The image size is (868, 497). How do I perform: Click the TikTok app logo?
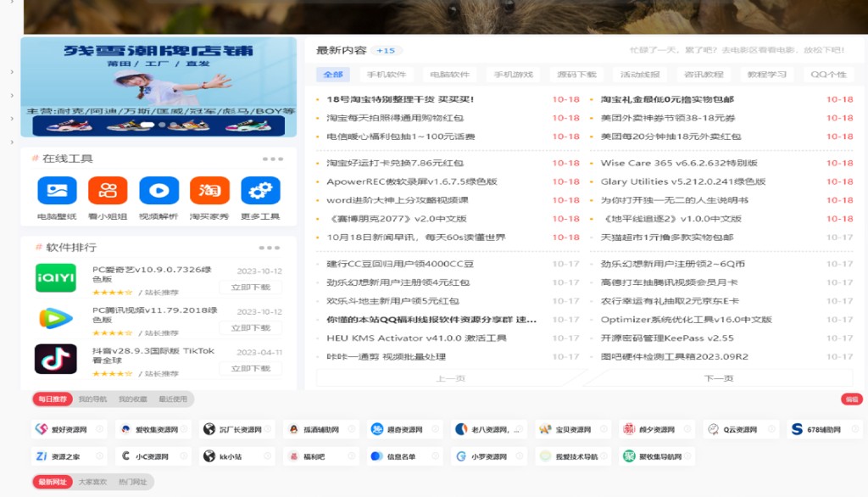click(x=55, y=359)
